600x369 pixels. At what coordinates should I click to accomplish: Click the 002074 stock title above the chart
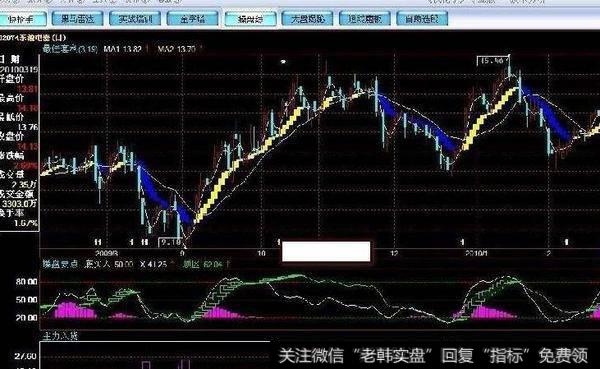tap(33, 38)
